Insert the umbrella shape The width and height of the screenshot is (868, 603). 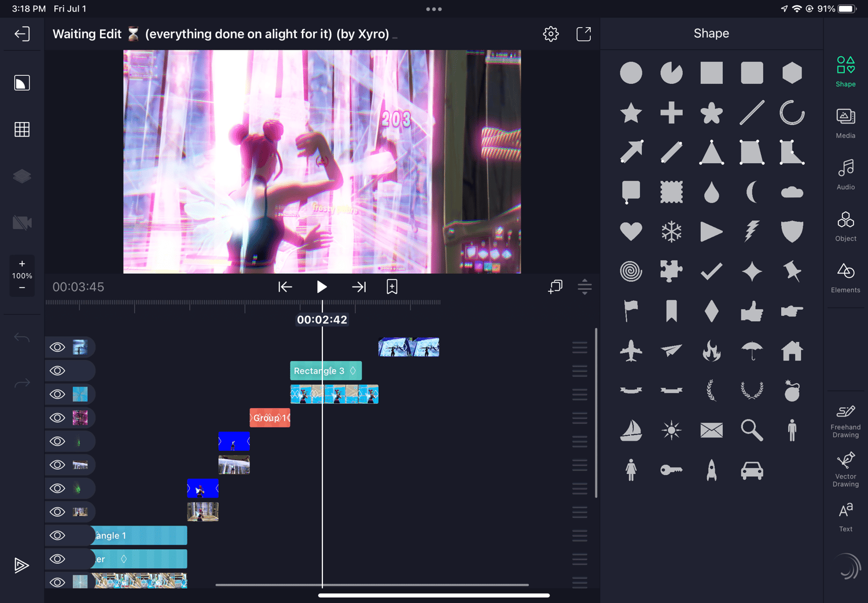[x=752, y=351]
